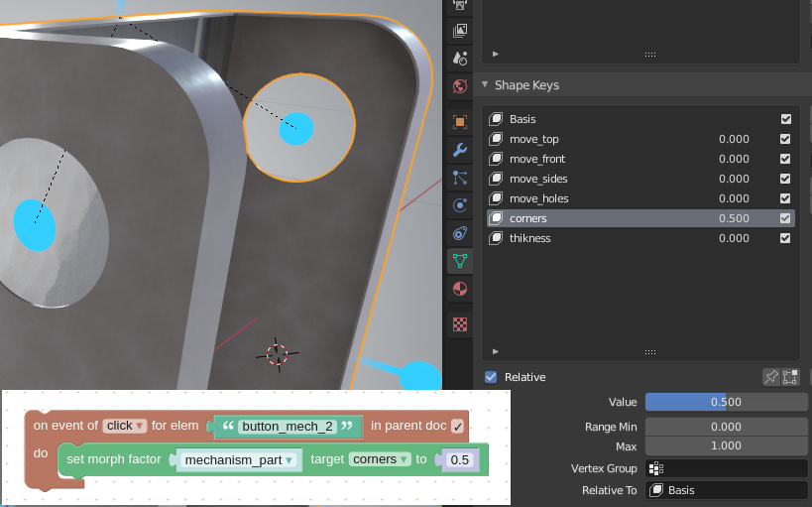Select the move_top shape key row
The width and height of the screenshot is (812, 507).
640,139
